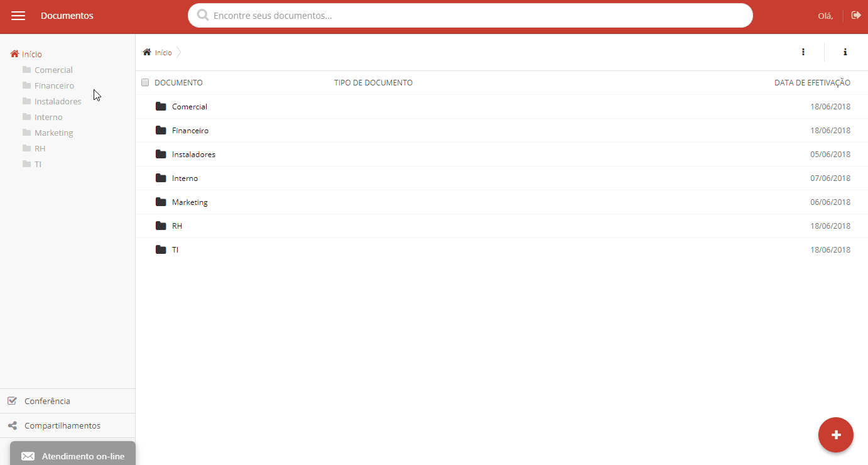The image size is (868, 465).
Task: Click the logout icon in header
Action: pyautogui.click(x=856, y=15)
